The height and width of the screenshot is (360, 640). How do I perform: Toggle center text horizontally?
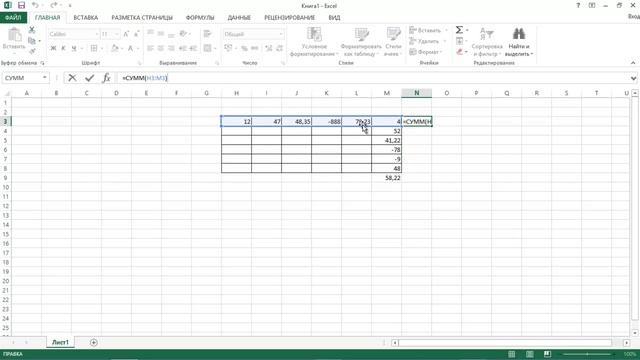[161, 48]
